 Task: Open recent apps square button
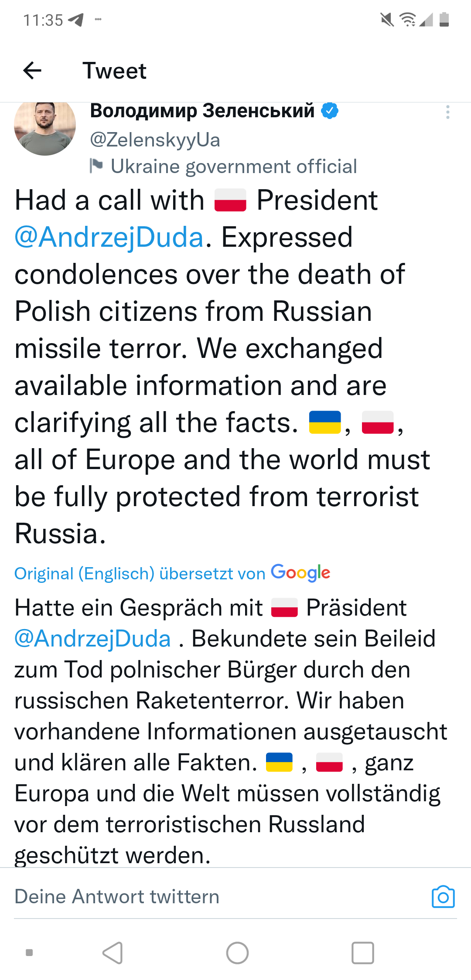click(362, 953)
